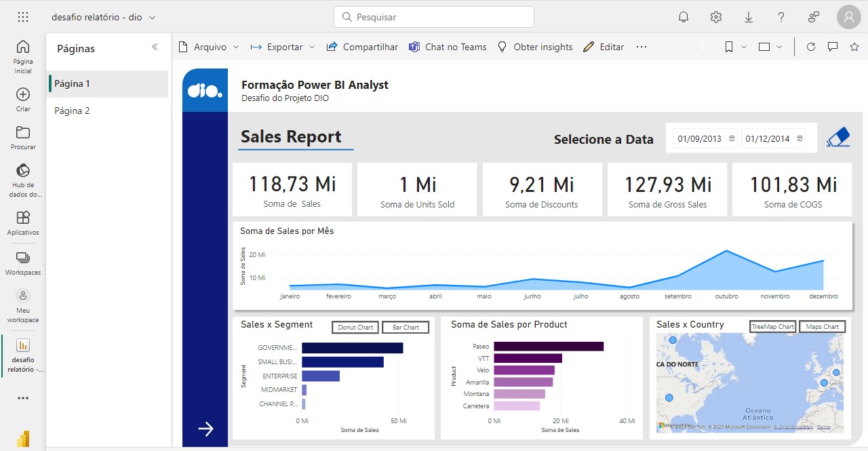
Task: Switch Sales x Country to TreeMap Chart
Action: point(772,326)
